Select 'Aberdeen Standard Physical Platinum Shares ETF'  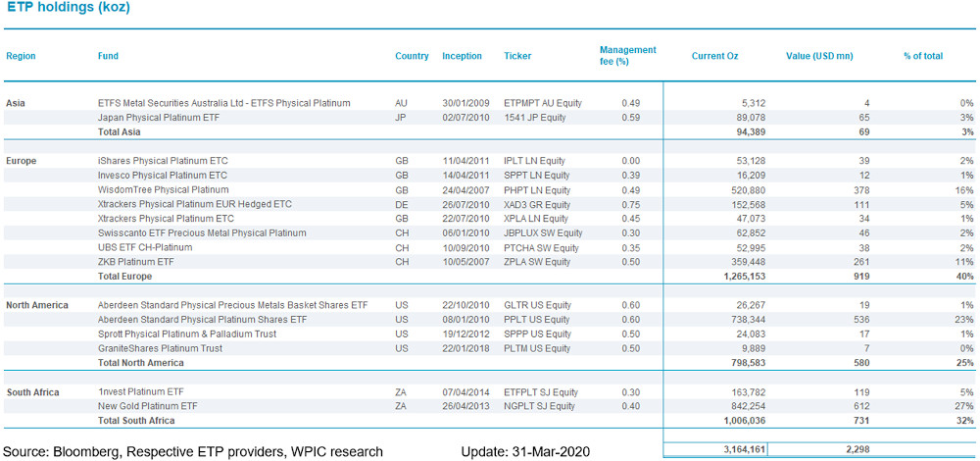click(203, 320)
